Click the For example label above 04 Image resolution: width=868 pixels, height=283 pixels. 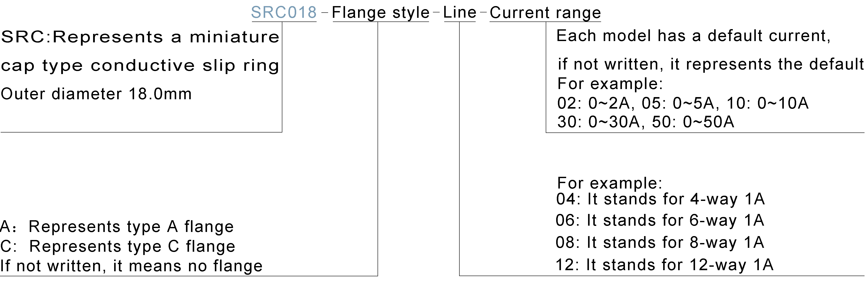610,183
